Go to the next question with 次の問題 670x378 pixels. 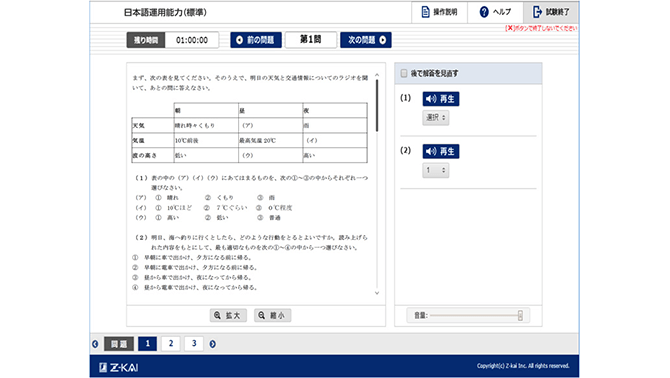[x=366, y=40]
